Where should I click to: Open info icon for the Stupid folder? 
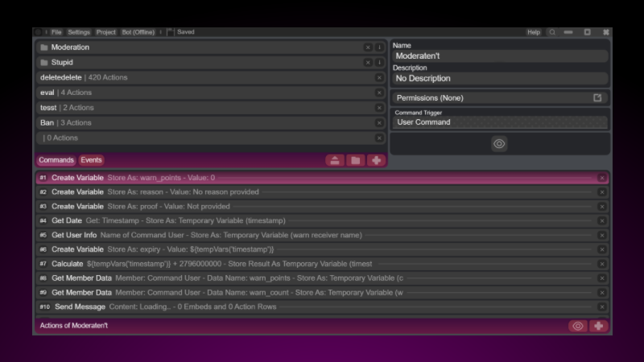[x=379, y=63]
